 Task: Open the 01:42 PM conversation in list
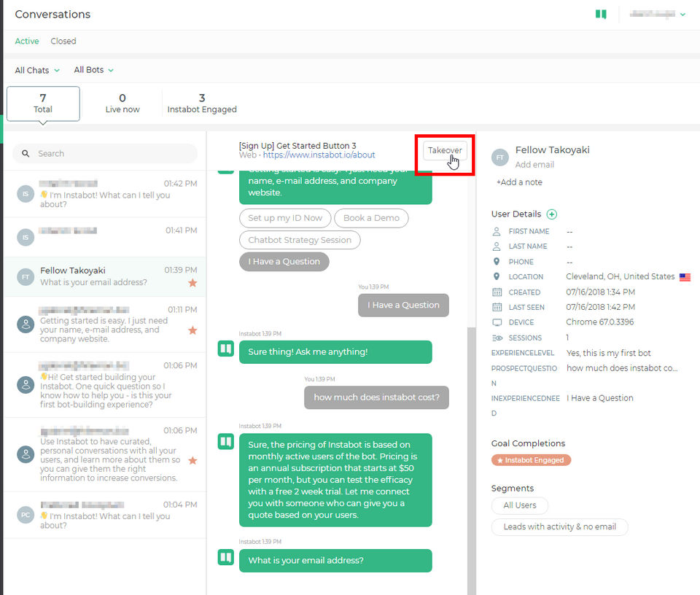pos(105,194)
